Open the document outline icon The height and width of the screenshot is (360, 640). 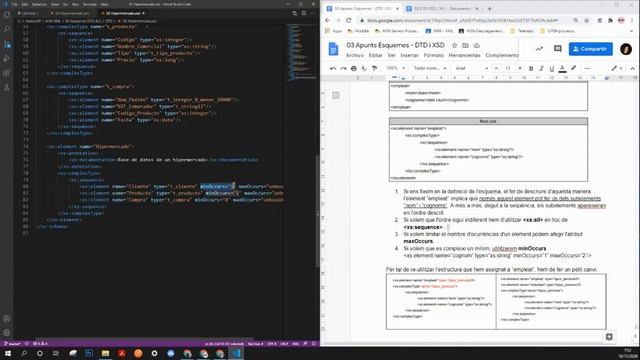point(336,96)
